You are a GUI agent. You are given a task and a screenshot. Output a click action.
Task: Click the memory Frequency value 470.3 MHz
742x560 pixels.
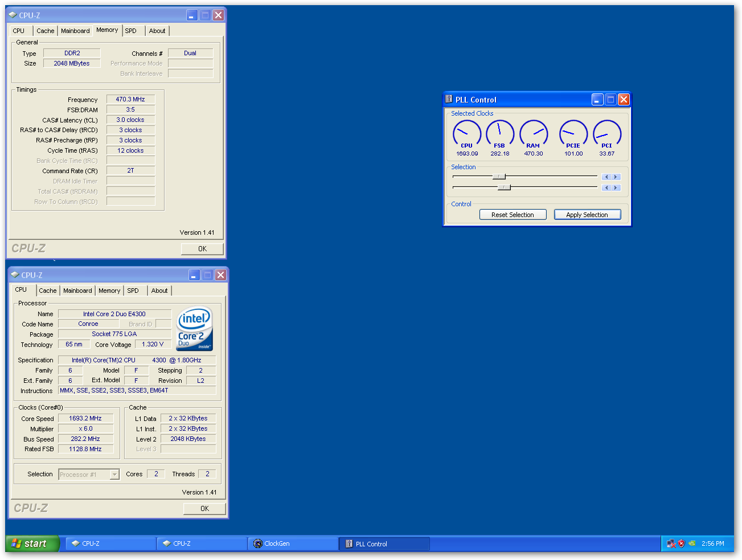tap(130, 99)
